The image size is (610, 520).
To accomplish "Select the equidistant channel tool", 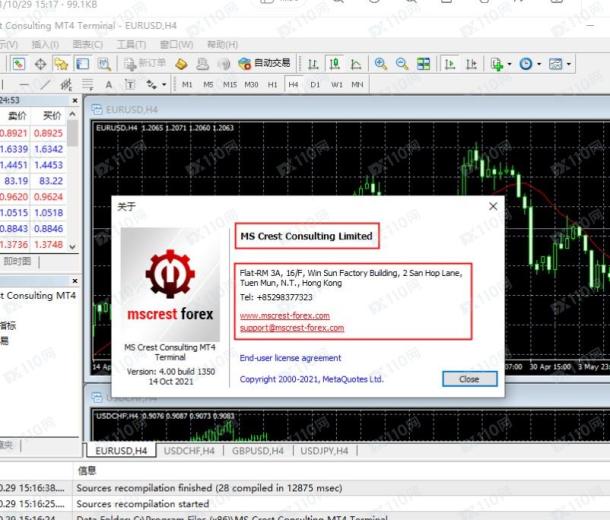I will (67, 84).
